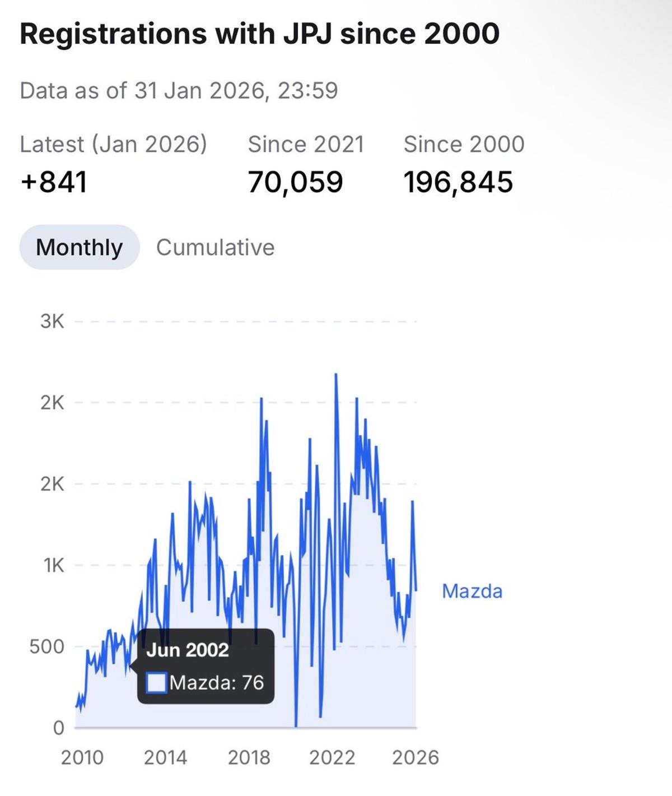The height and width of the screenshot is (796, 672).
Task: Select the +841 latest figure
Action: pyautogui.click(x=54, y=182)
